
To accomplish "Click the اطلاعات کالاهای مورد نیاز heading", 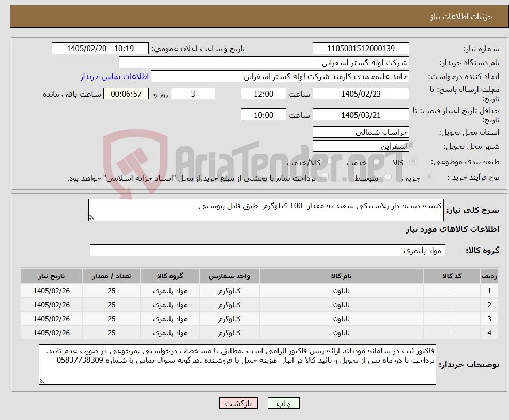I will point(453,229).
